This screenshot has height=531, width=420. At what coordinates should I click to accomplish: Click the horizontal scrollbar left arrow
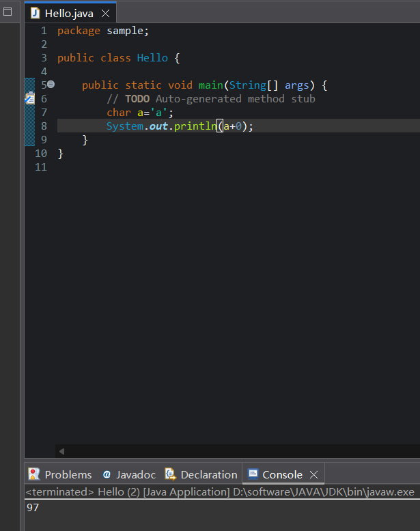click(x=61, y=451)
